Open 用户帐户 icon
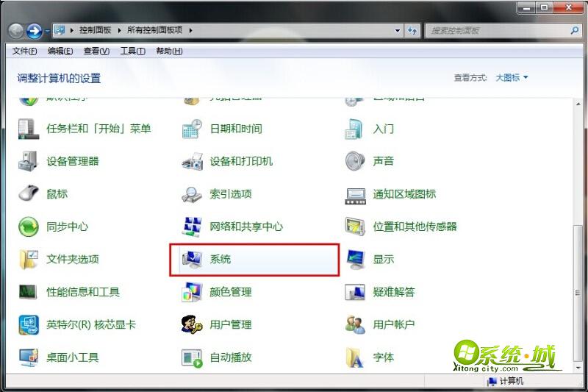Screen dimensions: 588x392 click(x=355, y=324)
